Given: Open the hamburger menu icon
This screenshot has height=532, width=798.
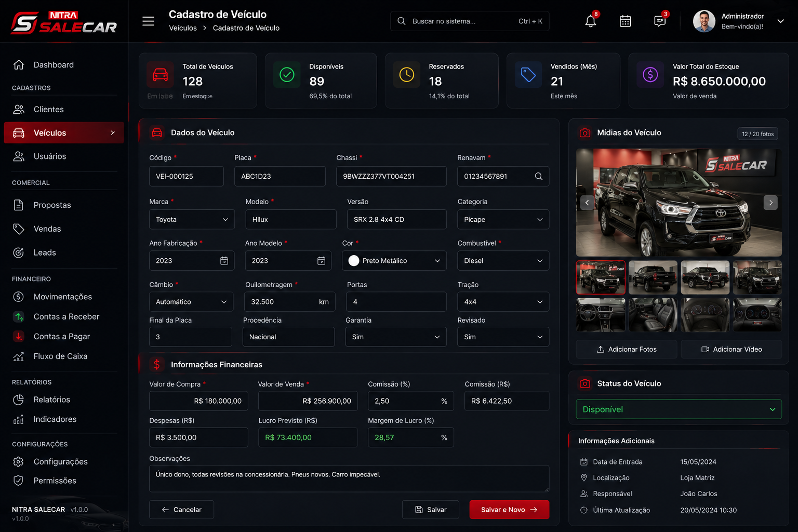Looking at the screenshot, I should [149, 21].
